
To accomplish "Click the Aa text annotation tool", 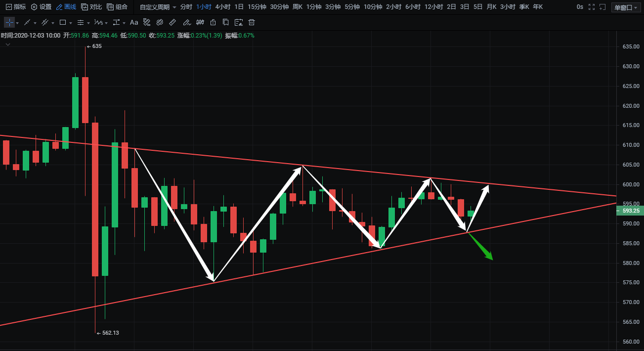I will (134, 23).
